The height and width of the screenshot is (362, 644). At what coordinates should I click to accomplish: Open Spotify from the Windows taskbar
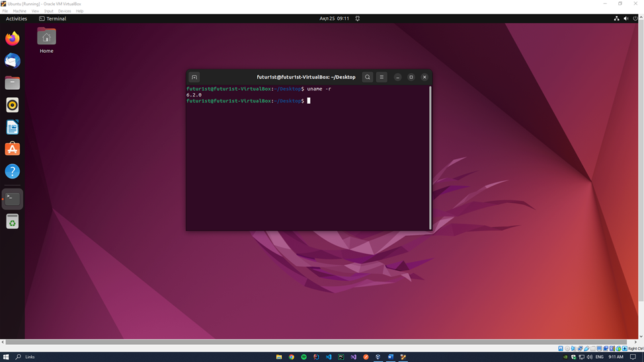pyautogui.click(x=304, y=357)
